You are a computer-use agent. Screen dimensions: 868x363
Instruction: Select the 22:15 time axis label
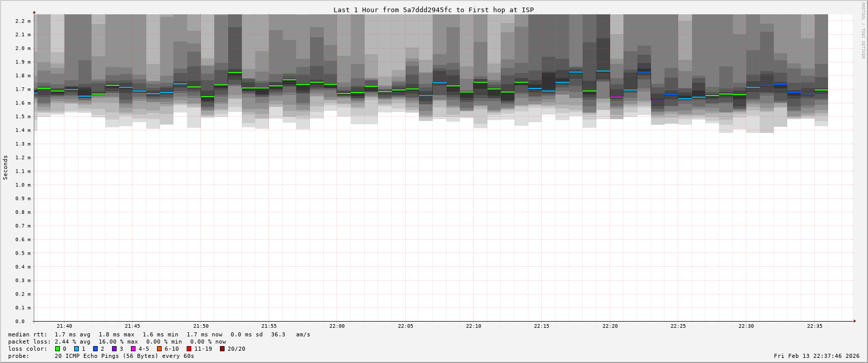click(542, 326)
